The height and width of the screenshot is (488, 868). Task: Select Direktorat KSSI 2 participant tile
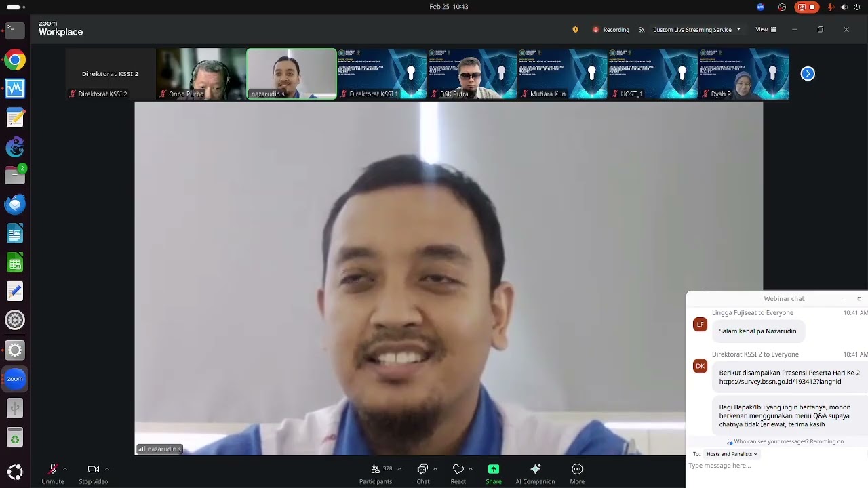pos(111,74)
